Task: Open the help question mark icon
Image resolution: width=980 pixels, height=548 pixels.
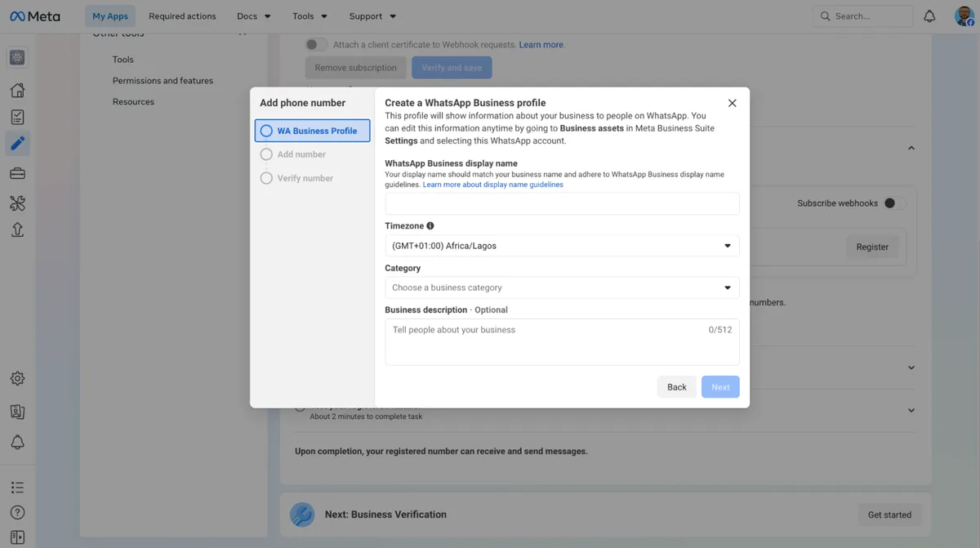Action: (17, 513)
